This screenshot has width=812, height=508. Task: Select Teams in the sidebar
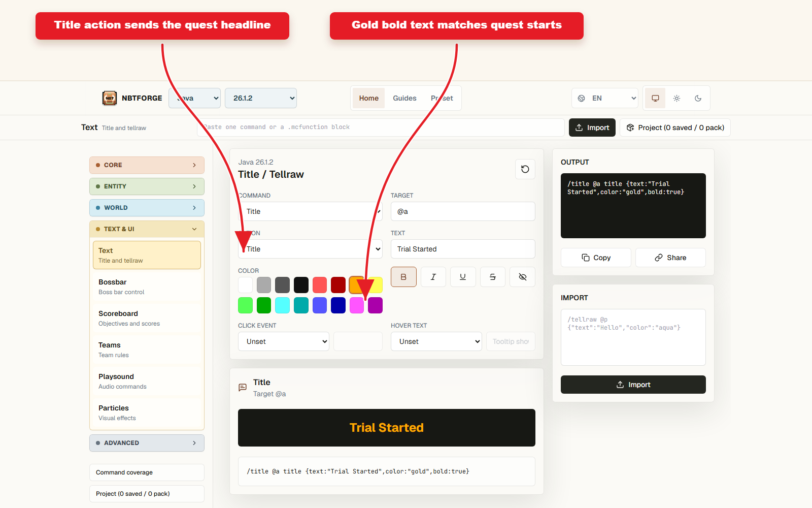tap(147, 350)
